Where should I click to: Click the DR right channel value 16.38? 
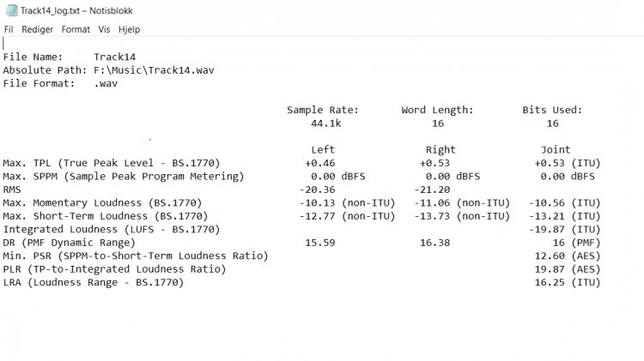434,243
